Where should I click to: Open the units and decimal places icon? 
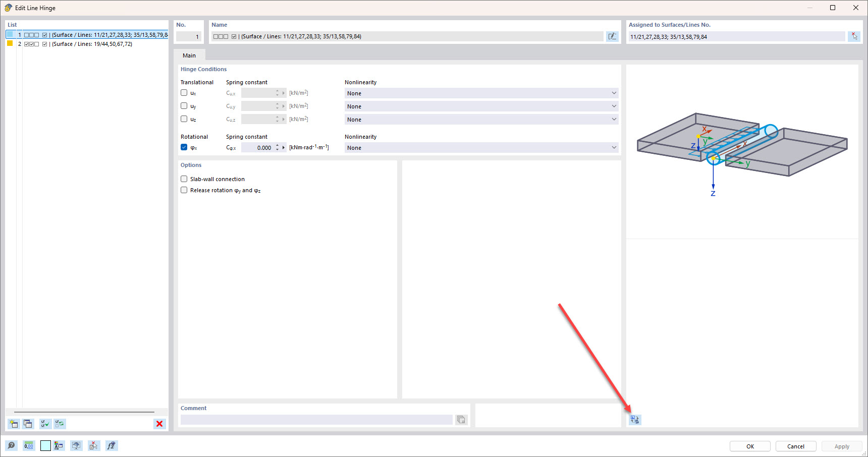(x=29, y=446)
